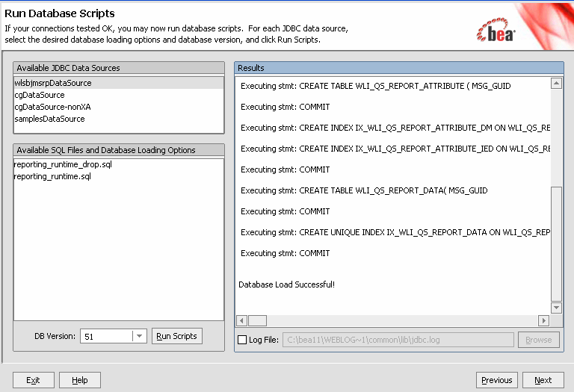Select samplesDataSource entry
Image resolution: width=574 pixels, height=392 pixels.
coord(119,119)
